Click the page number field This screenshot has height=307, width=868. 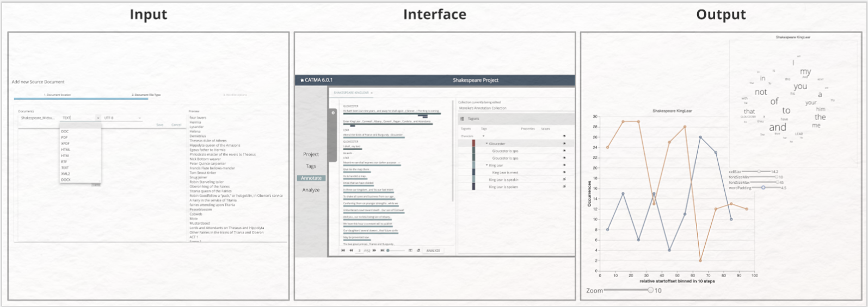(360, 250)
